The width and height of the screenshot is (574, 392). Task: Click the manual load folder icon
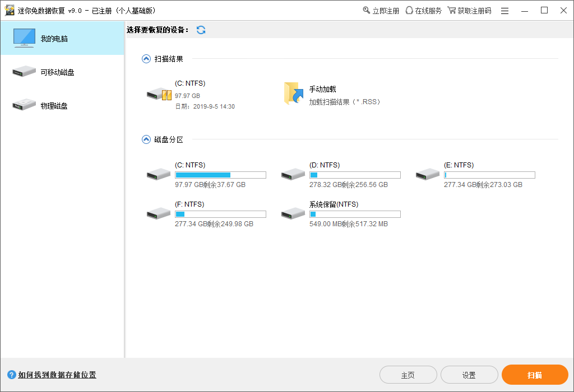pos(294,94)
